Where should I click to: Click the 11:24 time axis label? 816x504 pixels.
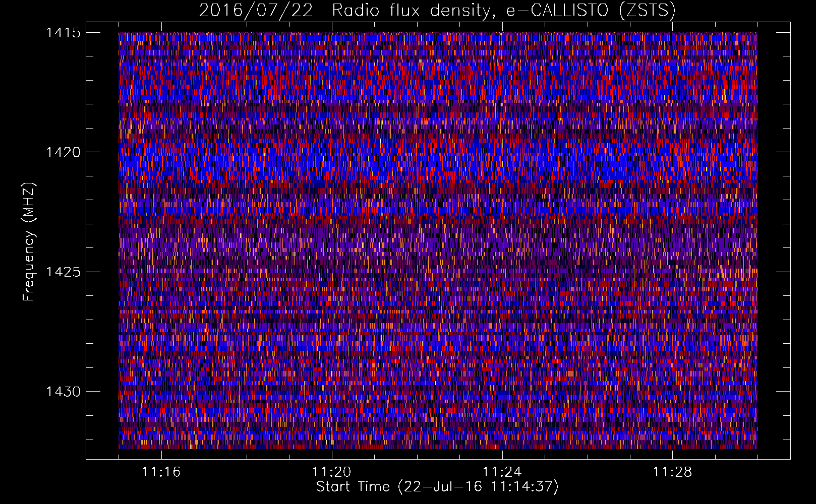pyautogui.click(x=502, y=472)
